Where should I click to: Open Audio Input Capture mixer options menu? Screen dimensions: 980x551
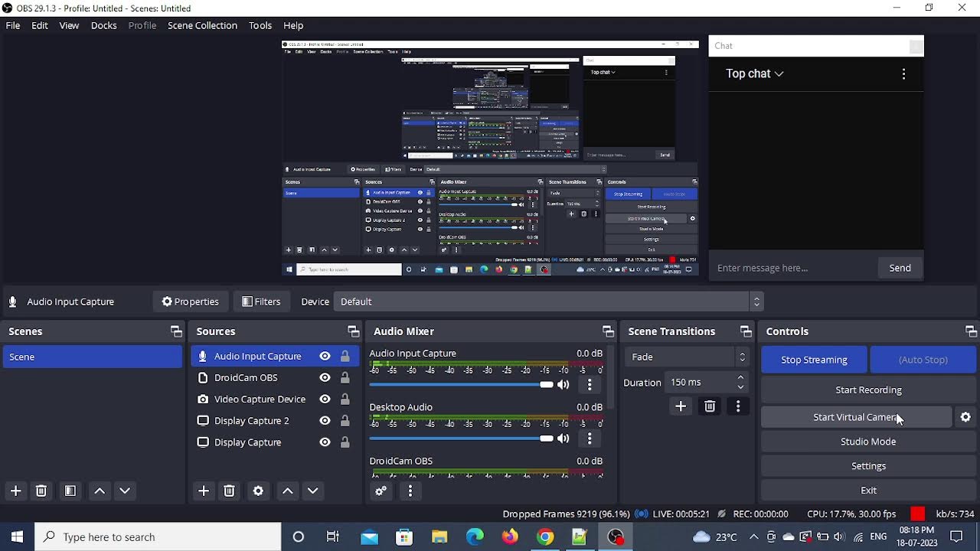coord(590,385)
